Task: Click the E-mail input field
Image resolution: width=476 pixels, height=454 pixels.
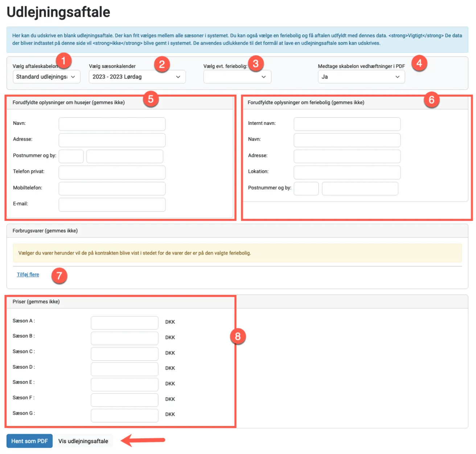Action: [112, 204]
